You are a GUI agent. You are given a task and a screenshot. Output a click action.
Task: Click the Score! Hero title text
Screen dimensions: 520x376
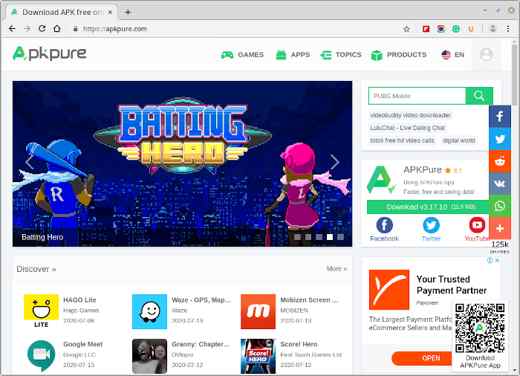(x=299, y=344)
